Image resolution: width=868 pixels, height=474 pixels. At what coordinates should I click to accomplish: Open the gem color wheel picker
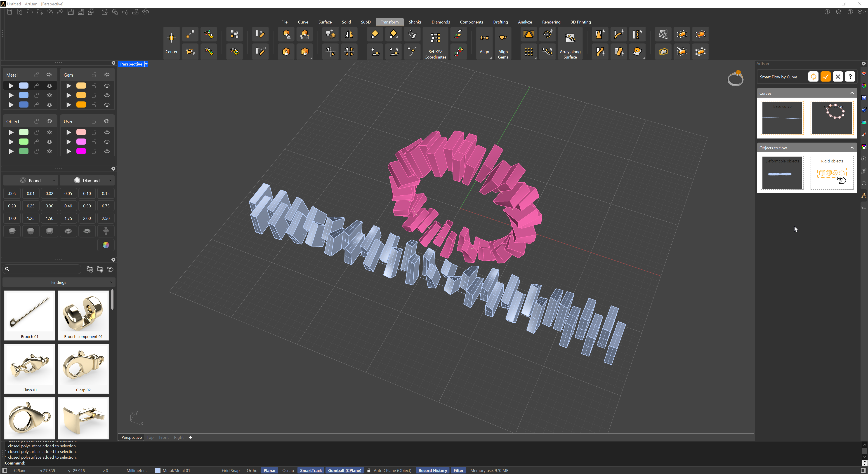click(x=106, y=245)
